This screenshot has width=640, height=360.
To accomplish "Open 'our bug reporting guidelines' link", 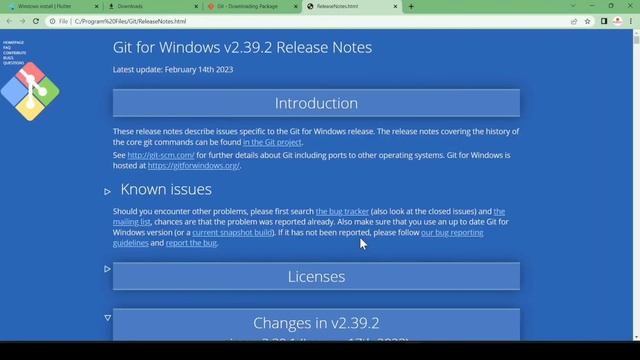I will [x=452, y=233].
